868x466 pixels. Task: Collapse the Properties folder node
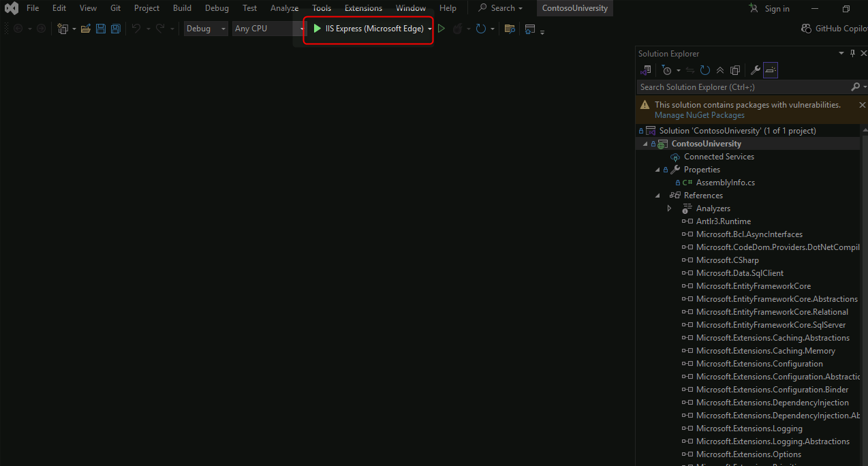pos(657,170)
